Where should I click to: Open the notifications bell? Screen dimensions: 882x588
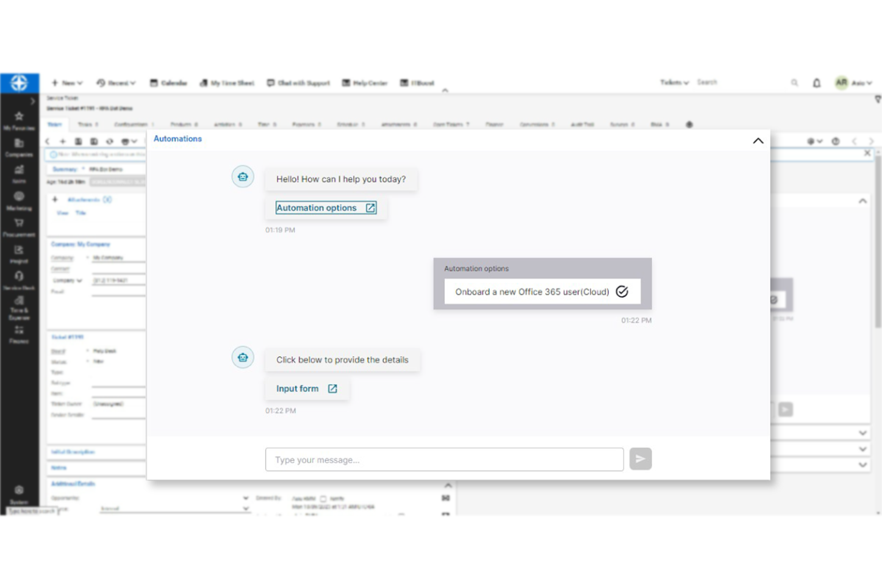[x=817, y=83]
